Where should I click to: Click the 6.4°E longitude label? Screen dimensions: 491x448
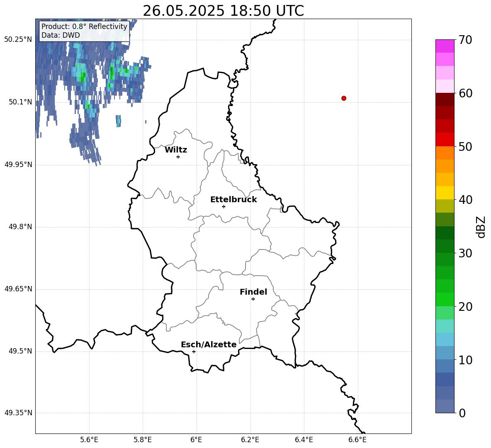[x=304, y=440]
